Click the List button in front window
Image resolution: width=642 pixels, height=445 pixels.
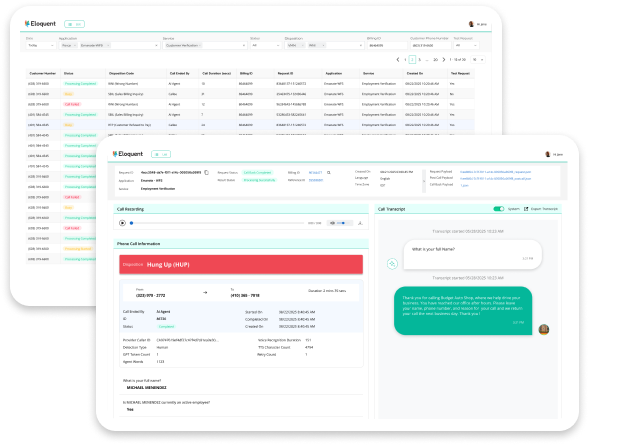(x=161, y=154)
